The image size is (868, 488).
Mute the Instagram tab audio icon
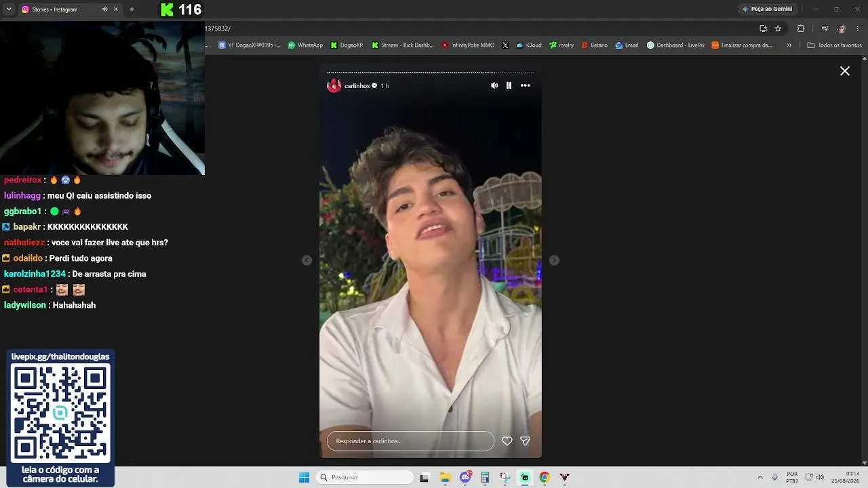104,9
